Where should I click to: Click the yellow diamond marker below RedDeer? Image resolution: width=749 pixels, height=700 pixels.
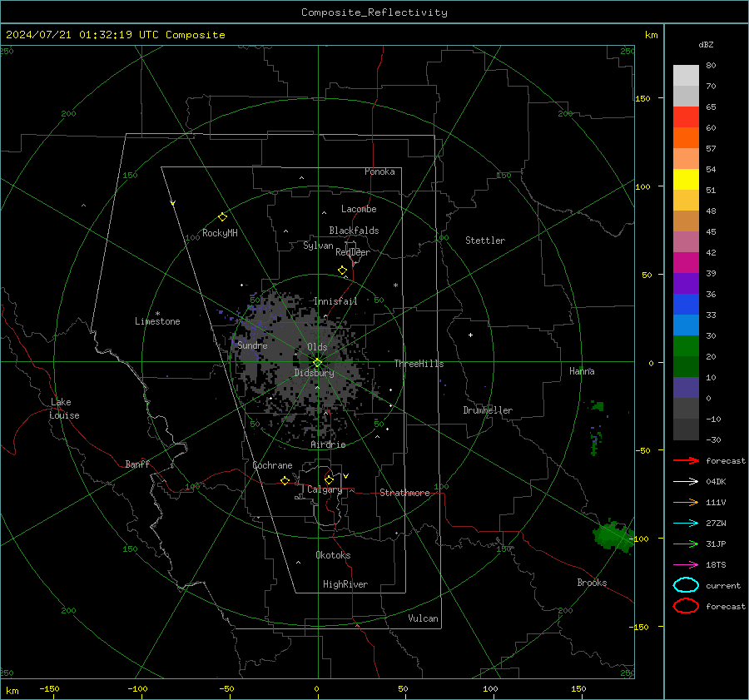point(343,271)
